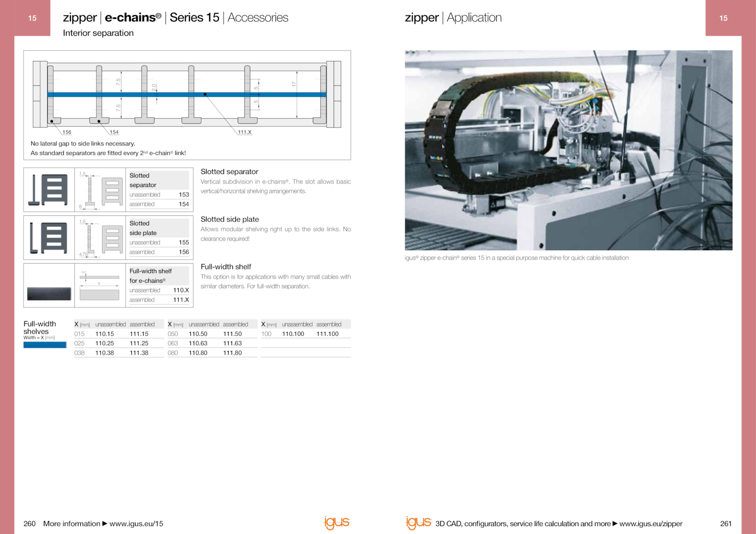
Task: Click the label 156 in the diagram
Action: pos(67,132)
